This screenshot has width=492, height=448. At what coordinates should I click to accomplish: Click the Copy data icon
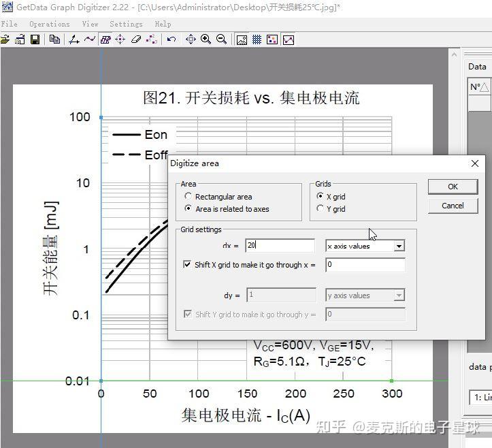(54, 39)
